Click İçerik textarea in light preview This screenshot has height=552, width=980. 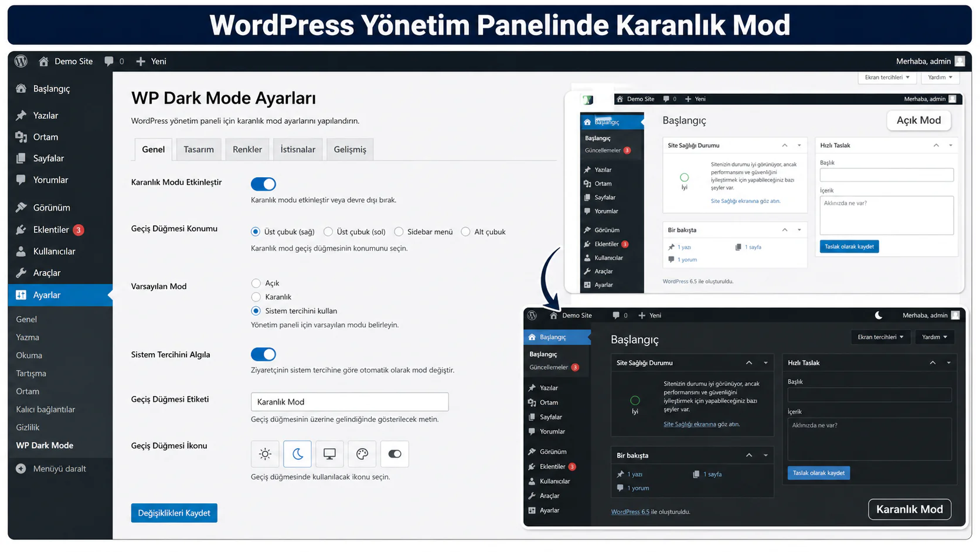tap(887, 215)
